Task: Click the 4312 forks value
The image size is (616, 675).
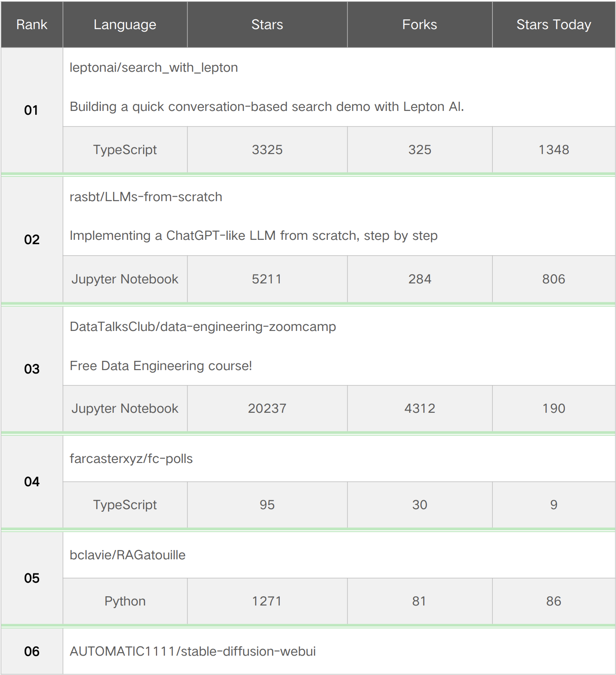Action: pyautogui.click(x=419, y=408)
